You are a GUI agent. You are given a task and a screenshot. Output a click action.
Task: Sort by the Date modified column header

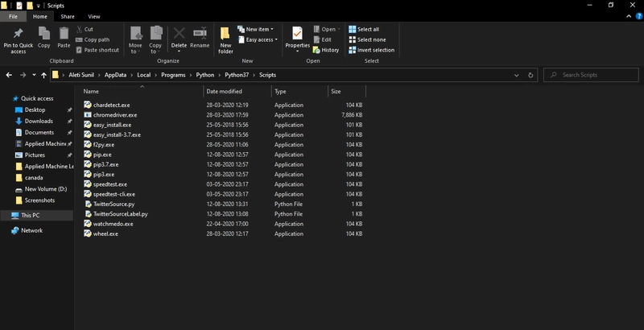224,92
